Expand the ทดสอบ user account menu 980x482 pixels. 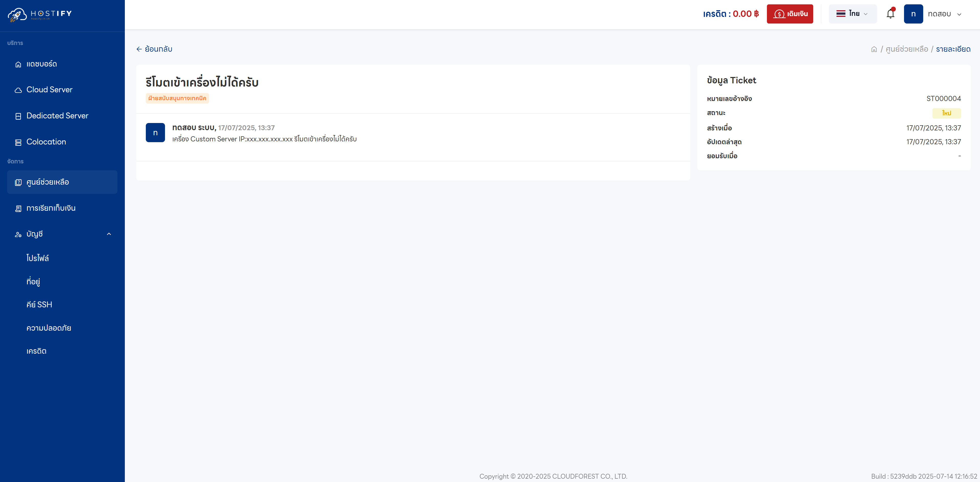click(x=944, y=14)
